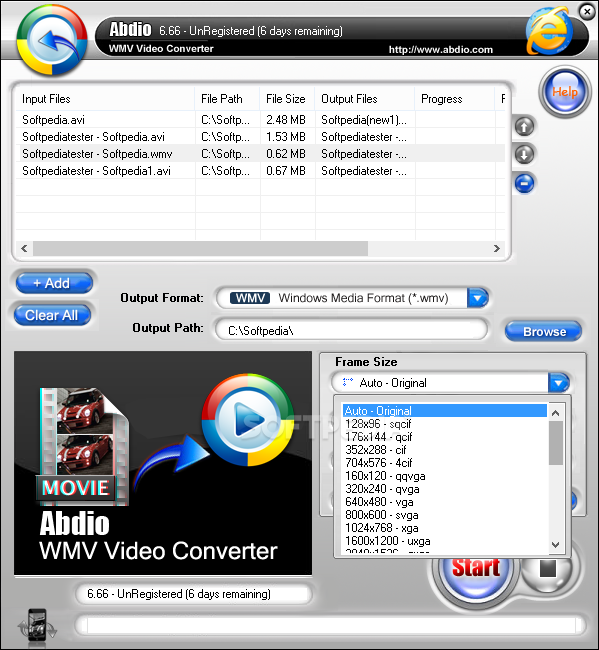599x650 pixels.
Task: Select the Softpediatester - Softpedia.avi row
Action: click(260, 137)
